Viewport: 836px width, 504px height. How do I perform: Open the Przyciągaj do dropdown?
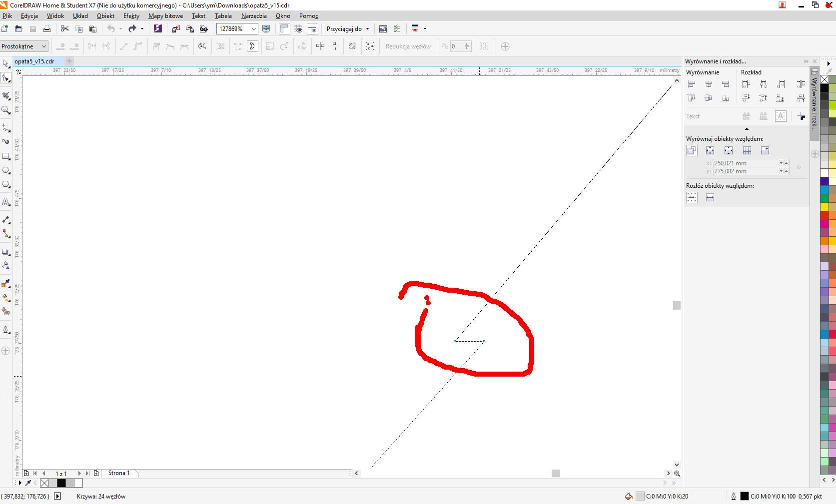pyautogui.click(x=348, y=29)
